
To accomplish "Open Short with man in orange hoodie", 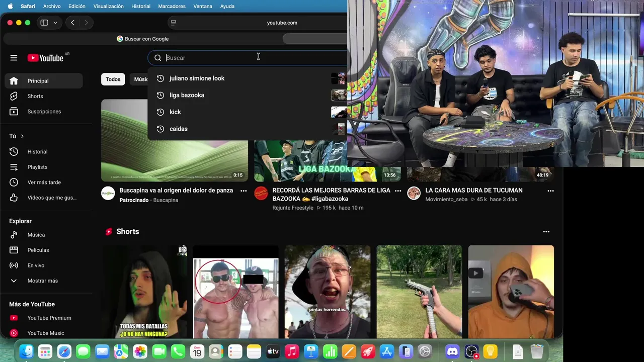I will [511, 292].
